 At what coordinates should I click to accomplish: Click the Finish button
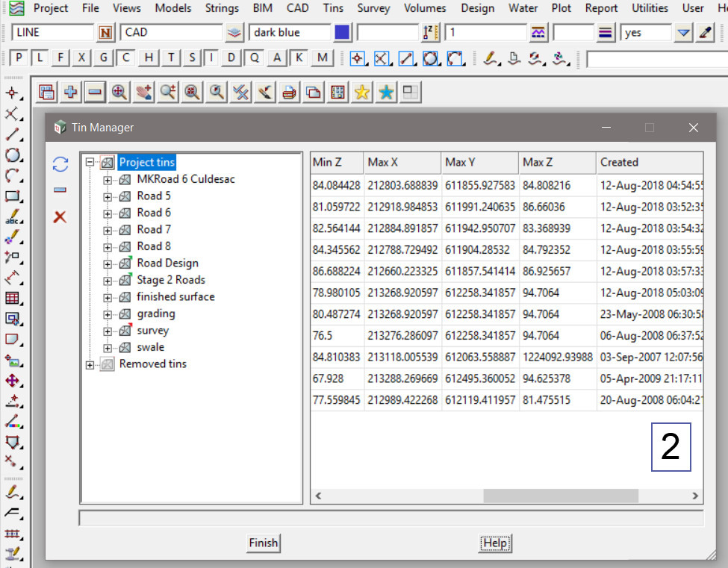[263, 543]
